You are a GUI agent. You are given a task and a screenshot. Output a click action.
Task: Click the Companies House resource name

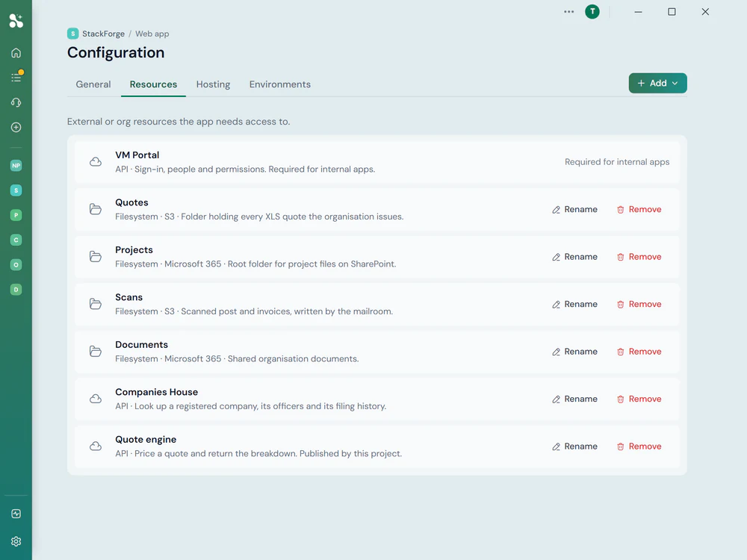tap(156, 392)
